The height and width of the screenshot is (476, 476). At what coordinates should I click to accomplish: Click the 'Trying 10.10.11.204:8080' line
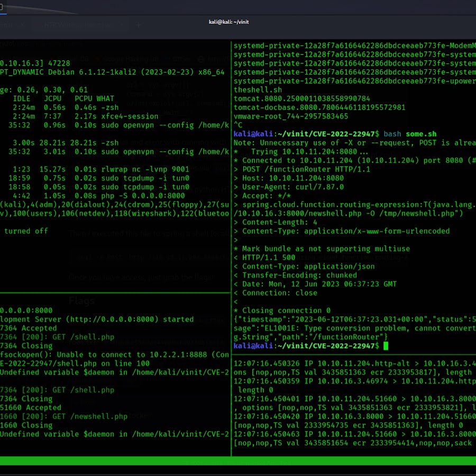coord(301,151)
